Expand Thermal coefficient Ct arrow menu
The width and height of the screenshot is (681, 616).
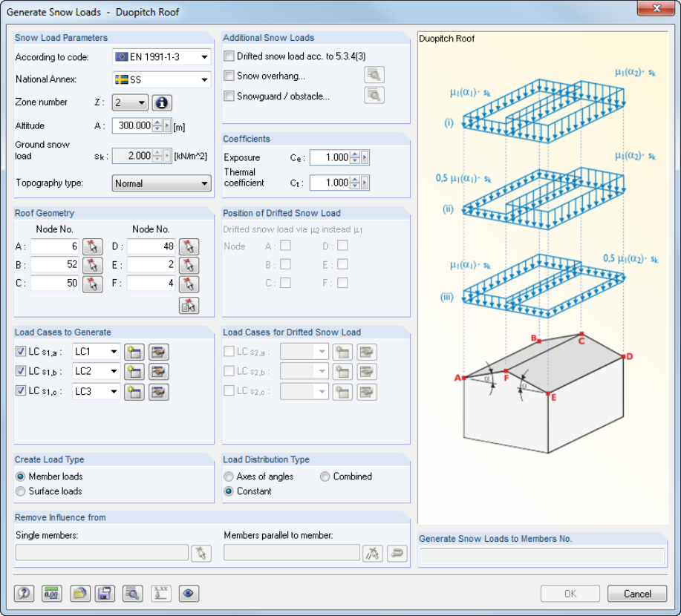365,183
